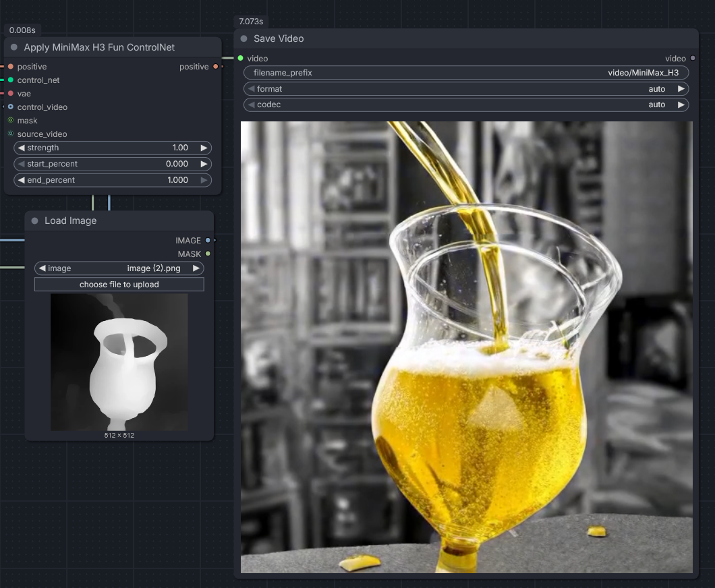Viewport: 715px width, 588px height.
Task: Click the start_percent value 0.000
Action: [x=177, y=164]
